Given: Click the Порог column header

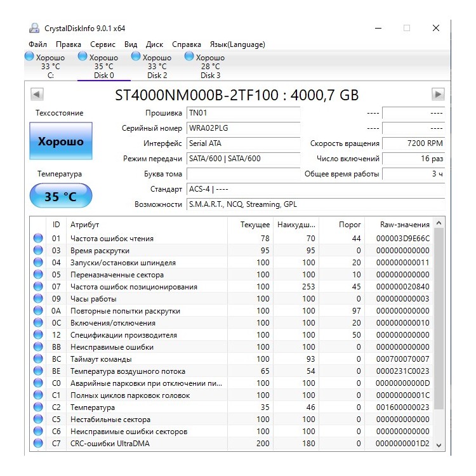Looking at the screenshot, I should click(x=341, y=225).
